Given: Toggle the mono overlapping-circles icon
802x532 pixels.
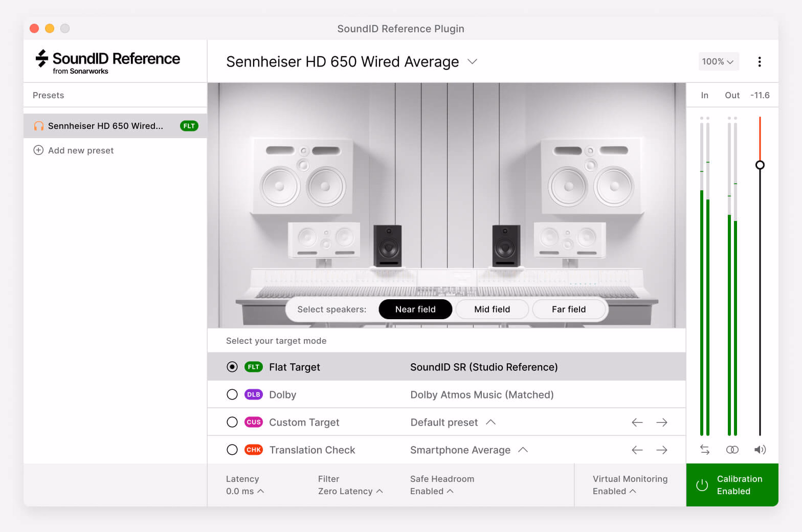Looking at the screenshot, I should [732, 450].
